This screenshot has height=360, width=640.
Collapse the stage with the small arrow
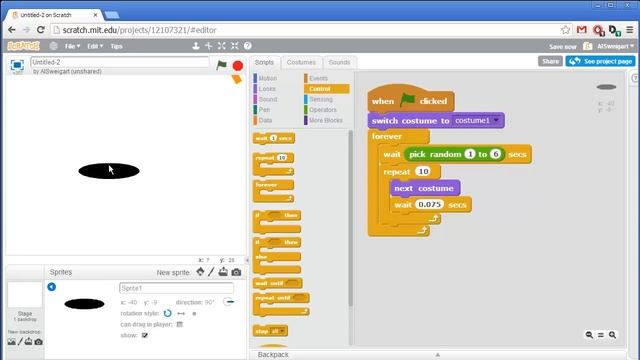(x=247, y=260)
